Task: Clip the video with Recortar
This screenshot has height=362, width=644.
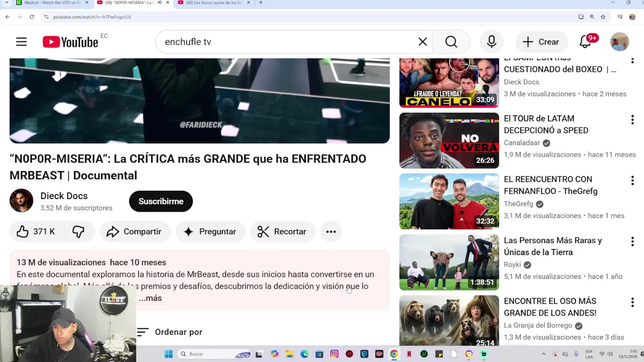Action: (x=282, y=231)
